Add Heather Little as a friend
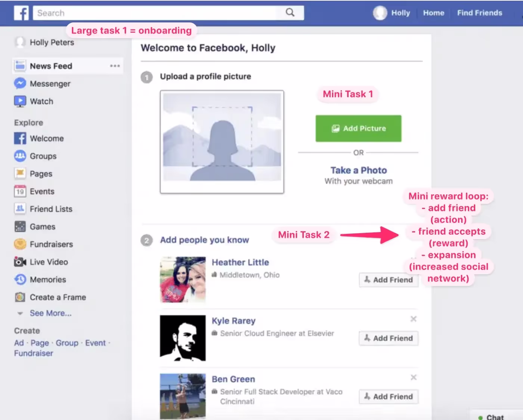523x420 pixels. tap(389, 280)
